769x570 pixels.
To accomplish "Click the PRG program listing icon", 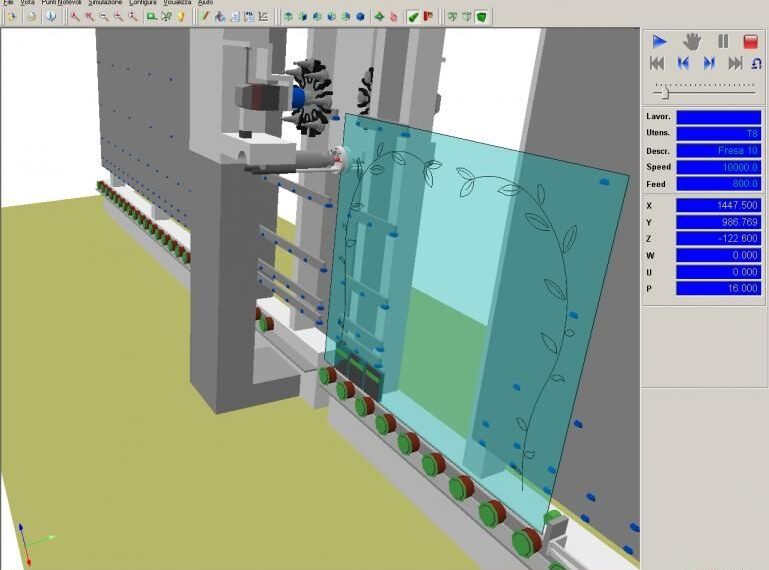I will pyautogui.click(x=249, y=17).
